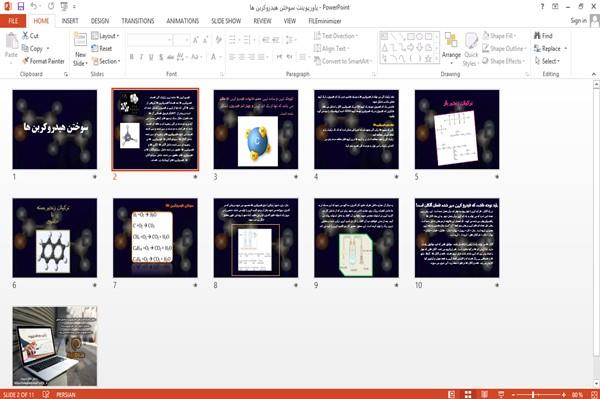Image resolution: width=600 pixels, height=399 pixels.
Task: Start Slide Show from status bar
Action: click(x=501, y=394)
